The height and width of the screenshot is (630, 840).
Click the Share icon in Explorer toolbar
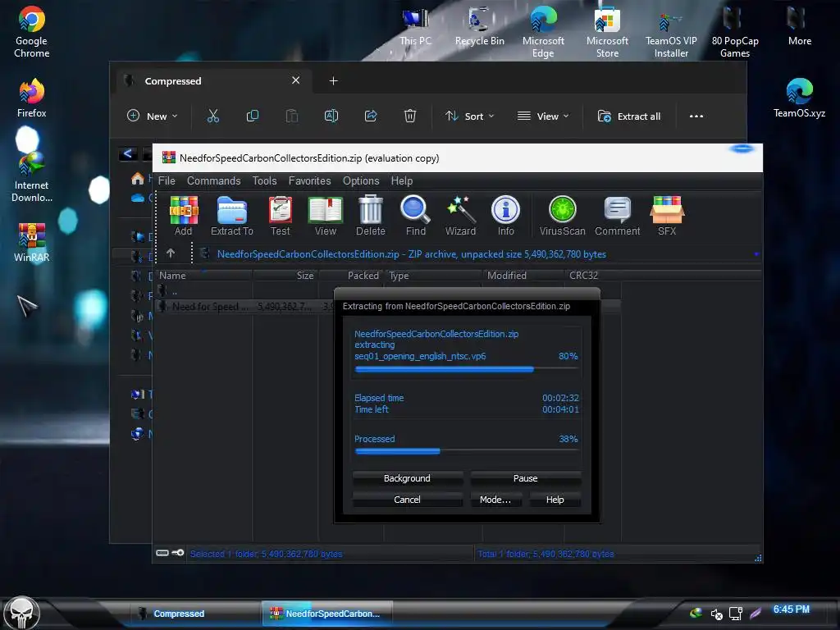371,116
